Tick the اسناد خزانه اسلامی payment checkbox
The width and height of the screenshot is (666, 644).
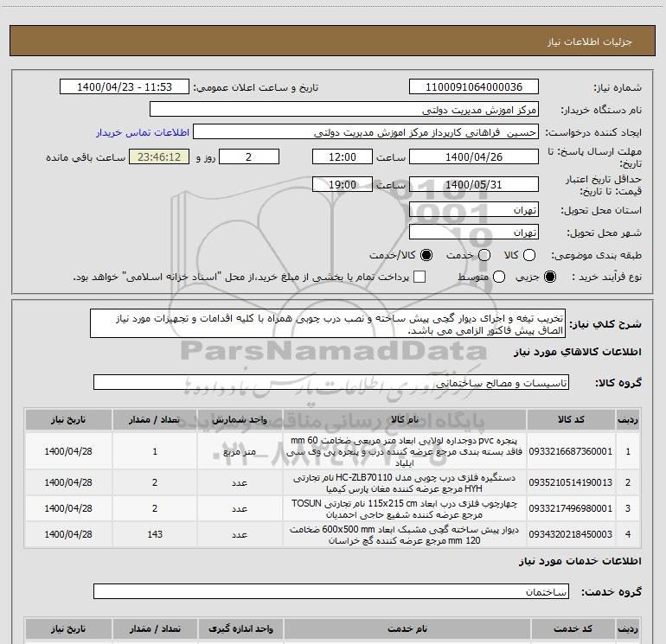point(419,277)
